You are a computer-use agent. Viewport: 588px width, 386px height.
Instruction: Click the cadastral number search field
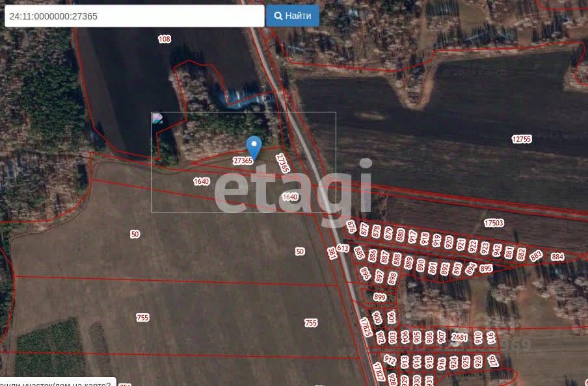pos(134,16)
